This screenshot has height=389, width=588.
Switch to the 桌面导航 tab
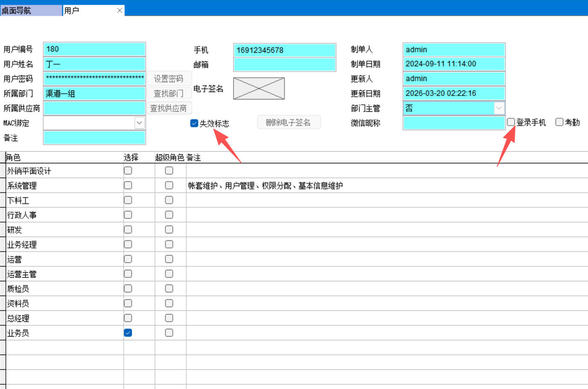[x=31, y=11]
